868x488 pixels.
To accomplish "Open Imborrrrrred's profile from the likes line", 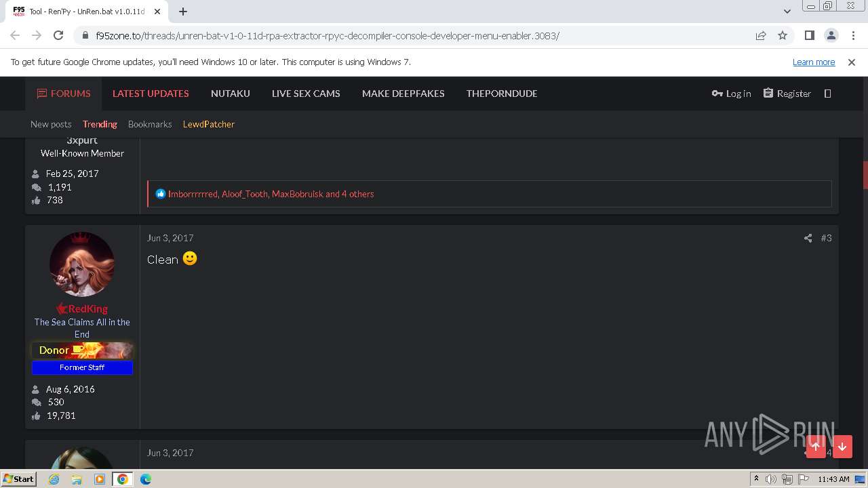I will [193, 194].
